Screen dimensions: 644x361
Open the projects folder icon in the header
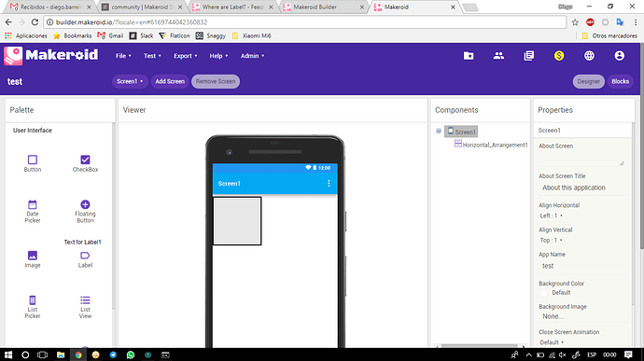coord(469,55)
